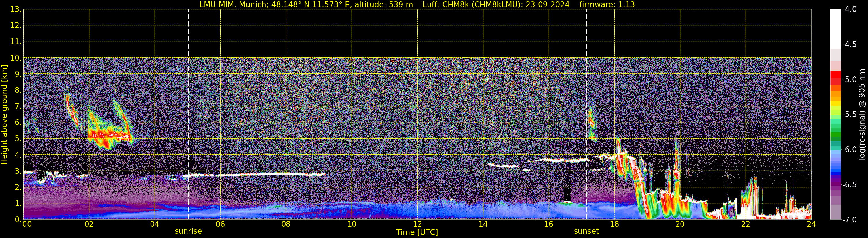This screenshot has height=238, width=868.
Task: Click height tick label '5.'
Action: (x=18, y=139)
